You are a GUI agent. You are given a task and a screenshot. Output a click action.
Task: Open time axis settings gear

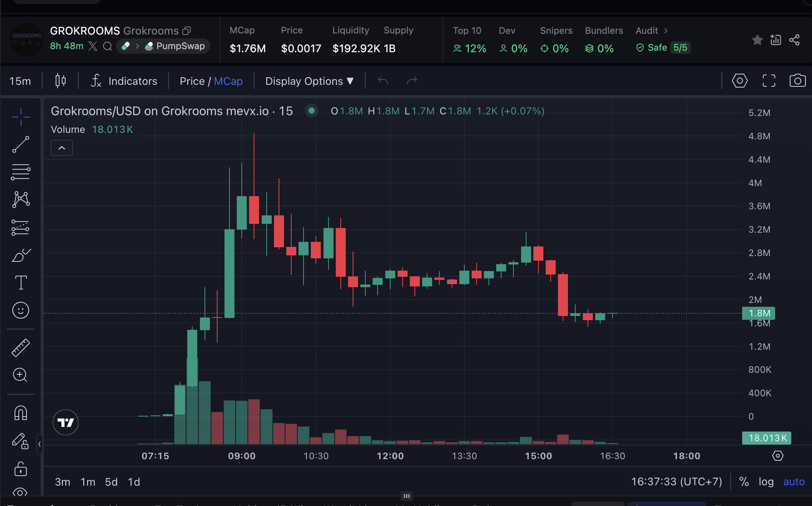pyautogui.click(x=778, y=456)
